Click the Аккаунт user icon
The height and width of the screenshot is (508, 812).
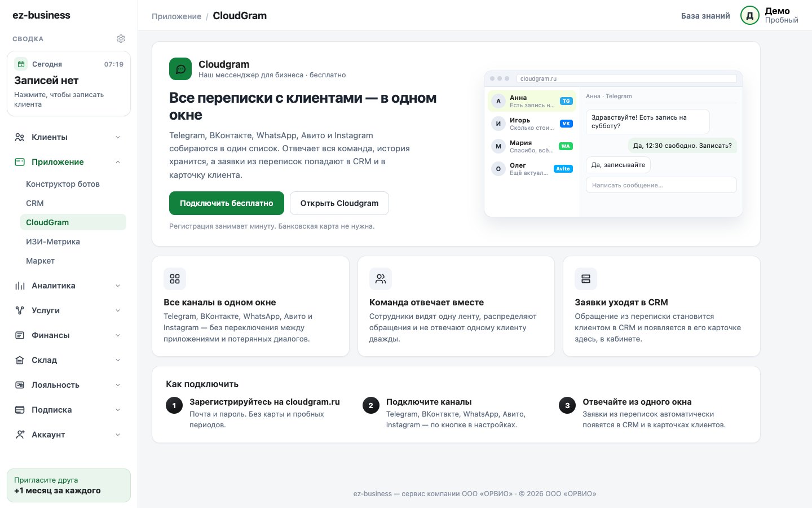coord(20,435)
